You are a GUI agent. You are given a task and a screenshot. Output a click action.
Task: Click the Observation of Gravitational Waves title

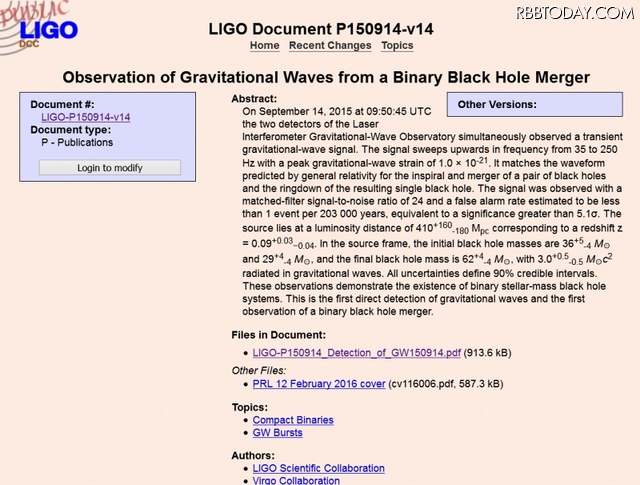(x=326, y=77)
